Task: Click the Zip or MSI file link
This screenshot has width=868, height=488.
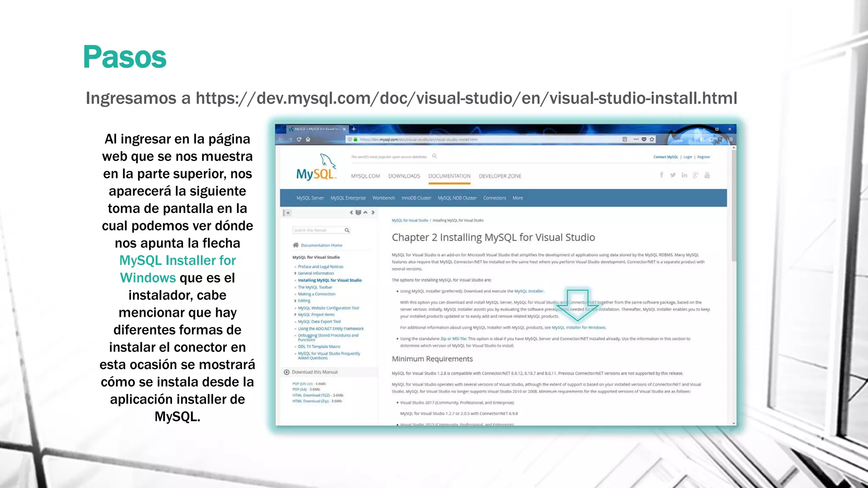Action: (x=453, y=338)
